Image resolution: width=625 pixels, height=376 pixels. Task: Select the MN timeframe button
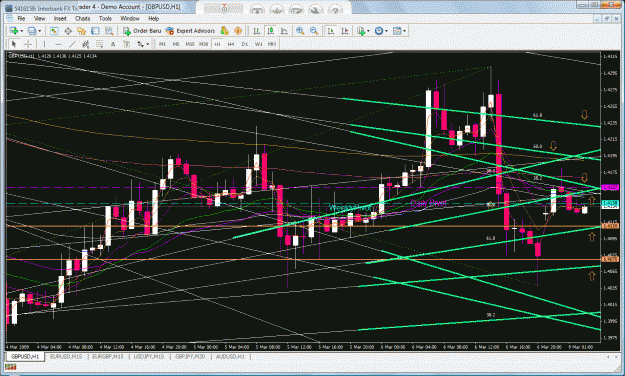(272, 44)
